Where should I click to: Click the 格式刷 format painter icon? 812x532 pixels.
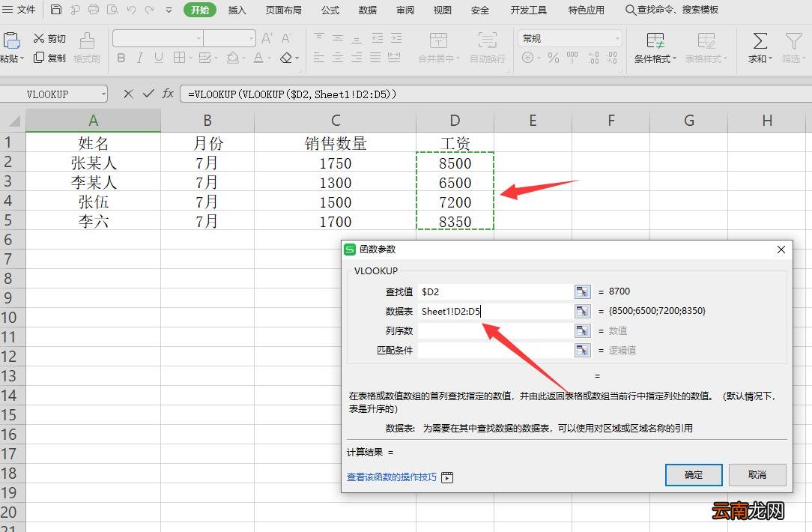coord(87,40)
